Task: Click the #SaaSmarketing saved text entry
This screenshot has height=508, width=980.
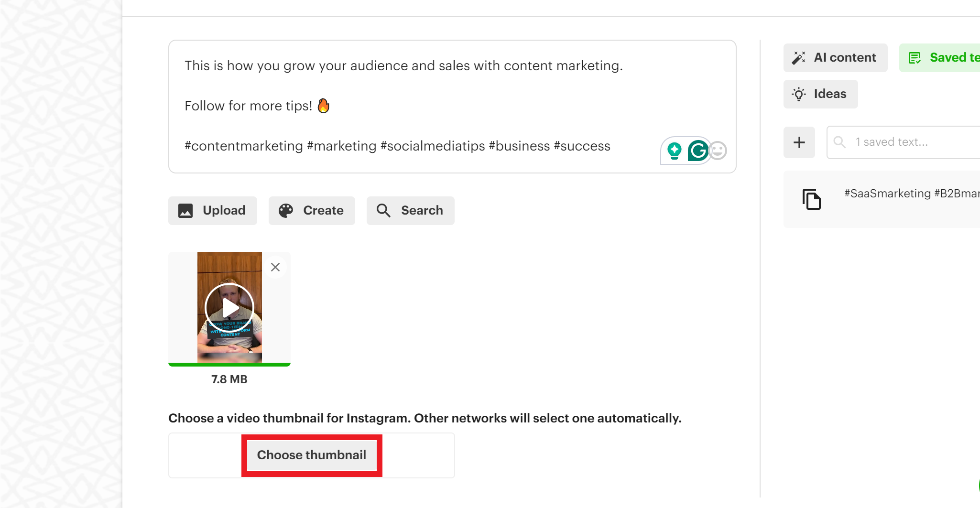Action: (908, 194)
